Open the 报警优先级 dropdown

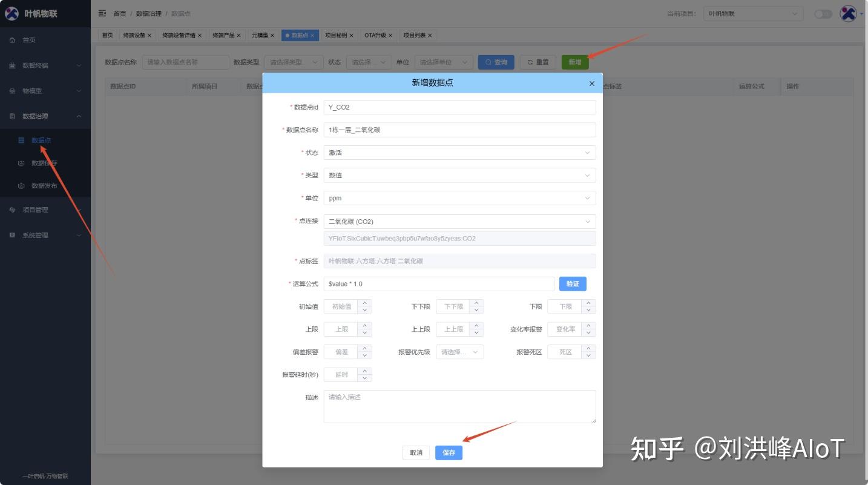(x=459, y=352)
